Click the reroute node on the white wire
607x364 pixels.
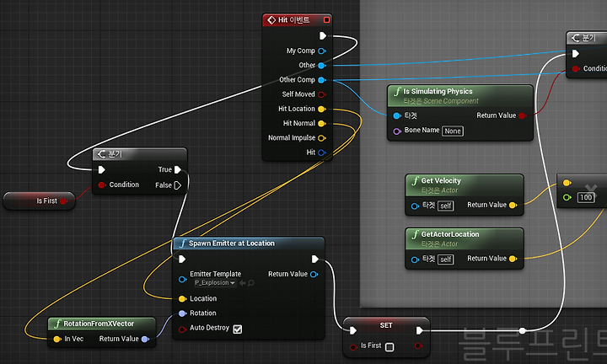coord(522,331)
